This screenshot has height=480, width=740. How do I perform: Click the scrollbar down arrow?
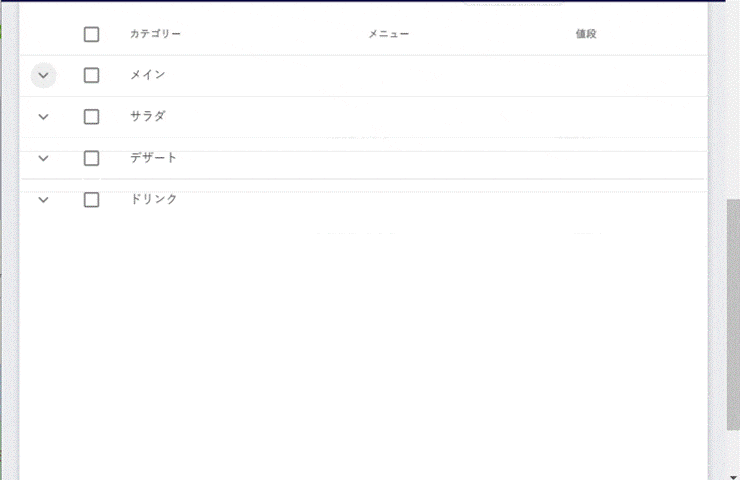[x=733, y=477]
